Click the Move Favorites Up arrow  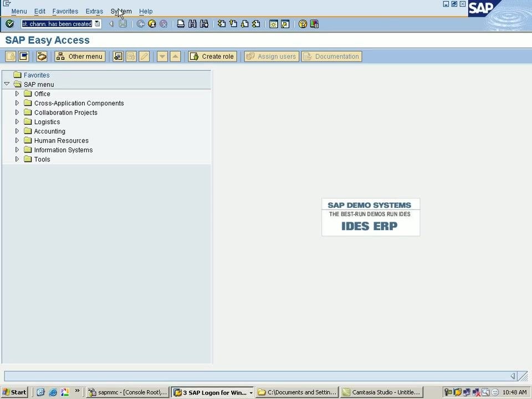176,57
